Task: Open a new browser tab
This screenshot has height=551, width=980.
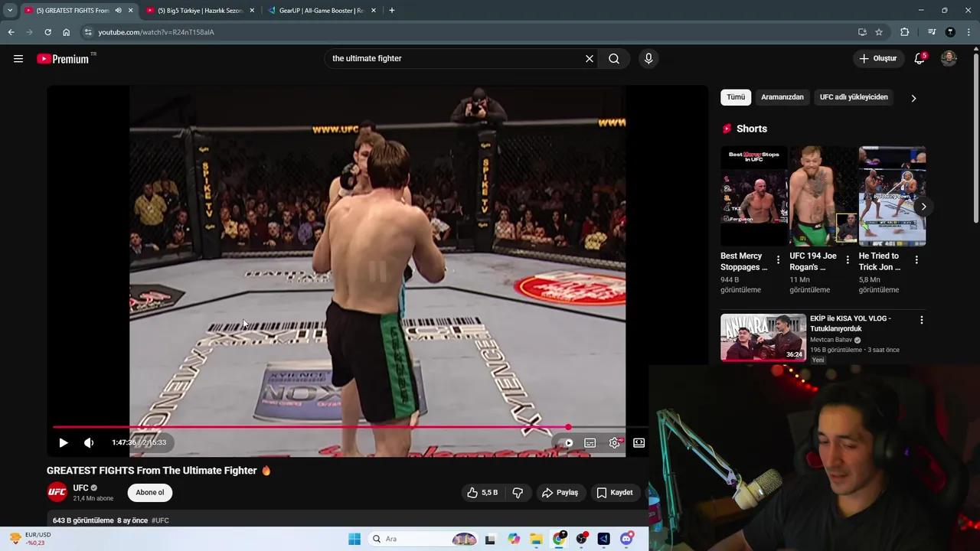Action: 392,11
